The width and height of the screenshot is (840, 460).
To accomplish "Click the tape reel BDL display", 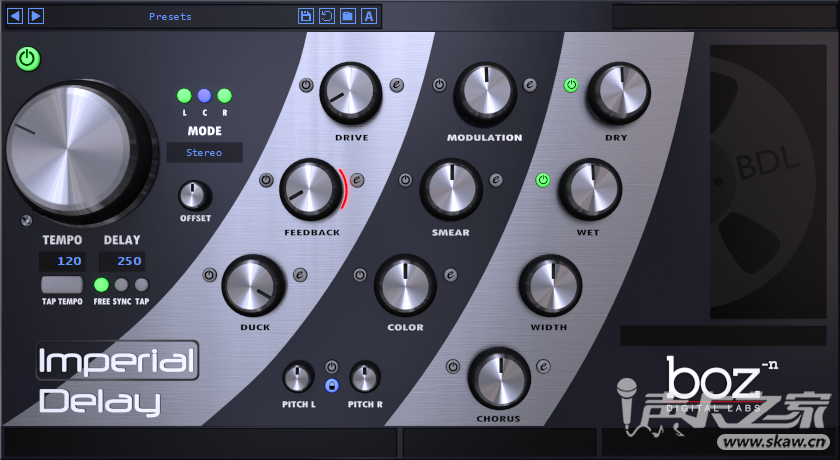I will pos(768,182).
